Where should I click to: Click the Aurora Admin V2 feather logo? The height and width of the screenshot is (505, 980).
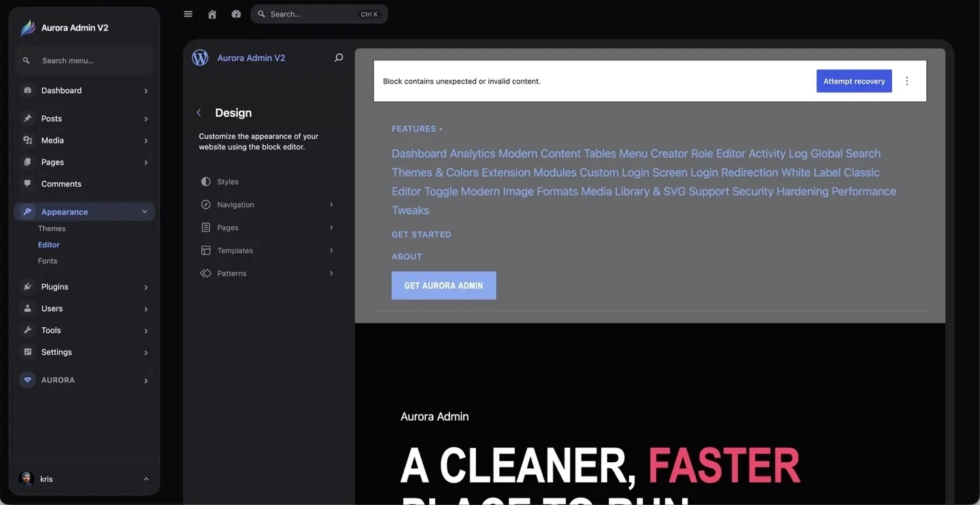click(28, 27)
